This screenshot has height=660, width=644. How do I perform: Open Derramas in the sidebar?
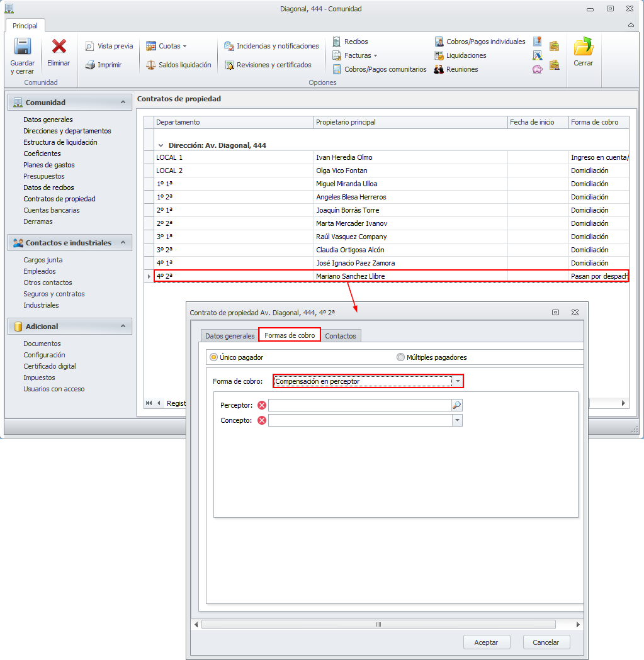[38, 221]
